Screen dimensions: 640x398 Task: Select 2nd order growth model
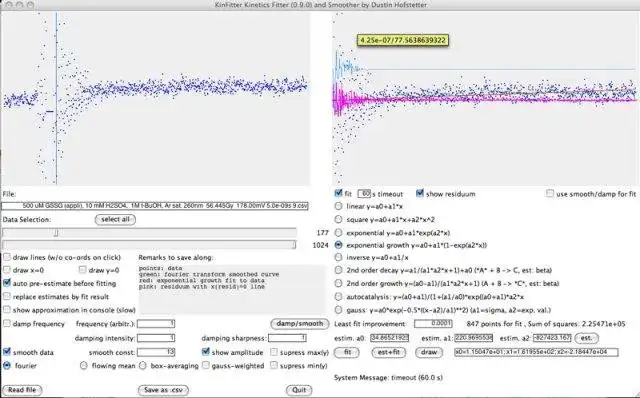click(338, 283)
